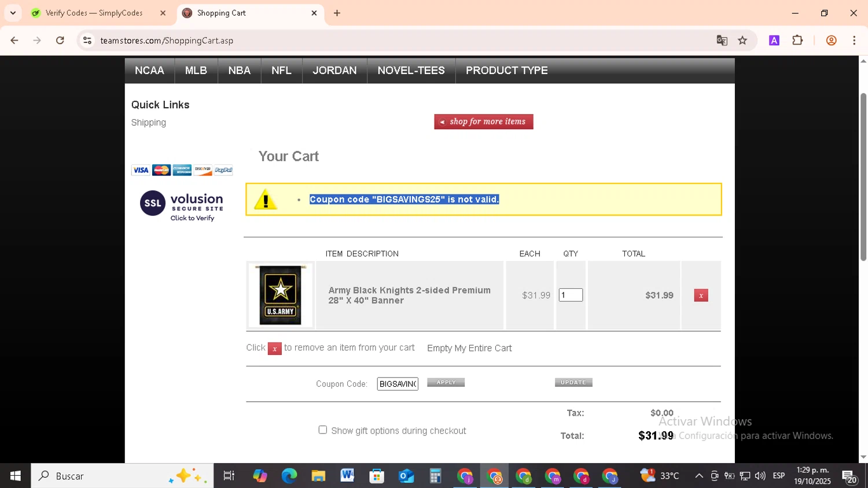Open the Shipping quick link
868x488 pixels.
(x=149, y=123)
